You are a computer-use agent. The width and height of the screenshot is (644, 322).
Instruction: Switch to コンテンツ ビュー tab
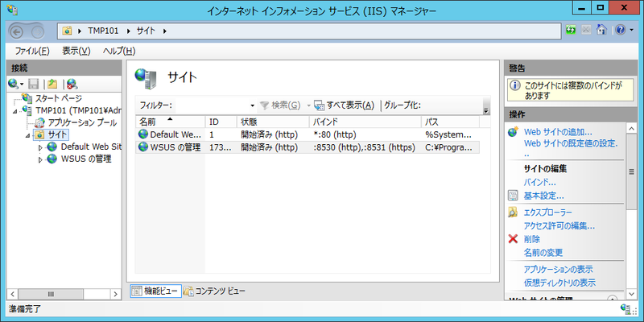coord(215,291)
